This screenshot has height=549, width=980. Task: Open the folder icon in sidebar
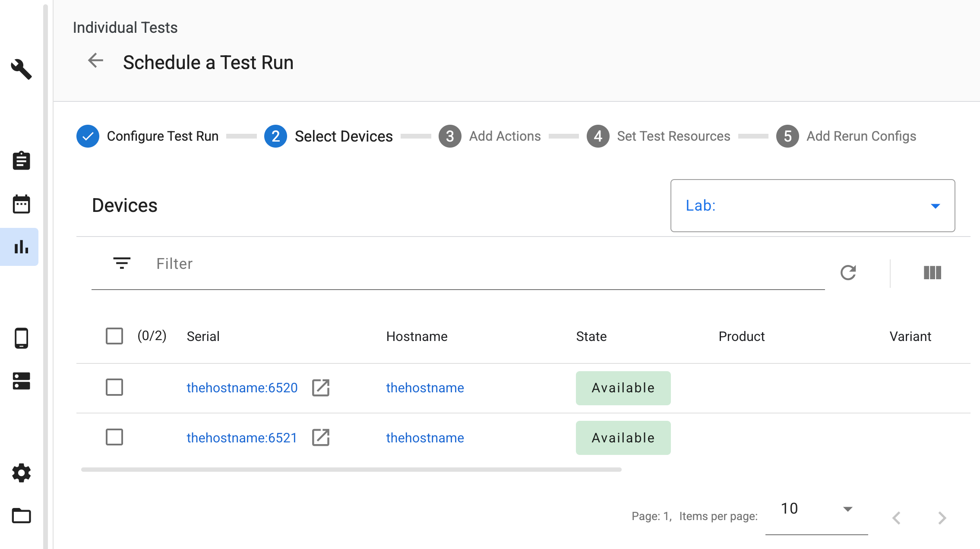(x=21, y=515)
